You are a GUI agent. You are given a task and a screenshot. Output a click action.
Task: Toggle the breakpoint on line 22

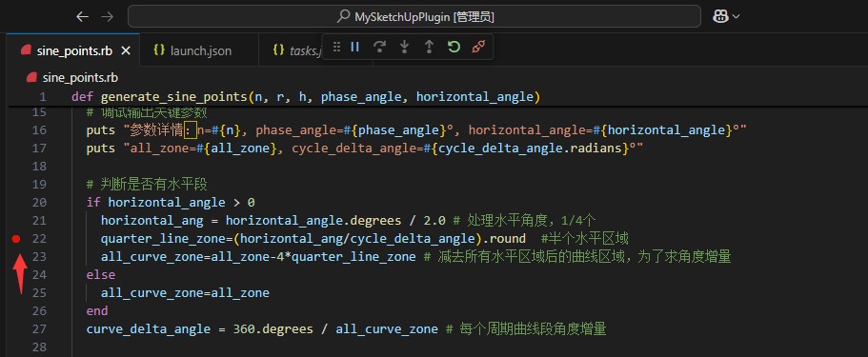click(x=16, y=239)
